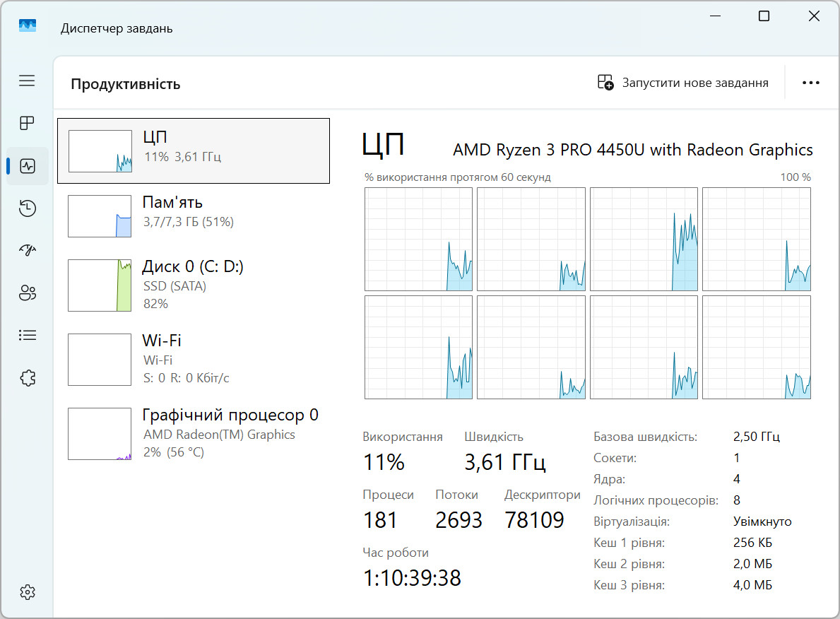Click the Логічних процесорів label
Image resolution: width=840 pixels, height=619 pixels.
[x=656, y=500]
